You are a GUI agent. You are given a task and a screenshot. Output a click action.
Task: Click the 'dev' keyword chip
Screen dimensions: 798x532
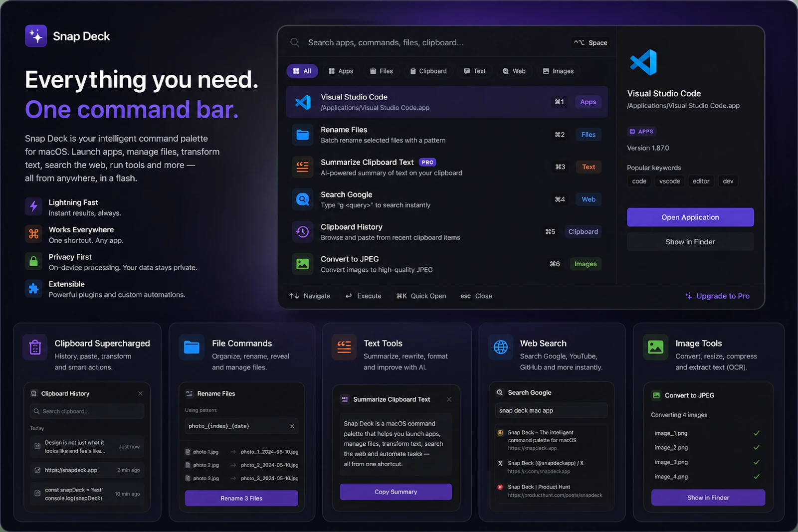tap(728, 181)
